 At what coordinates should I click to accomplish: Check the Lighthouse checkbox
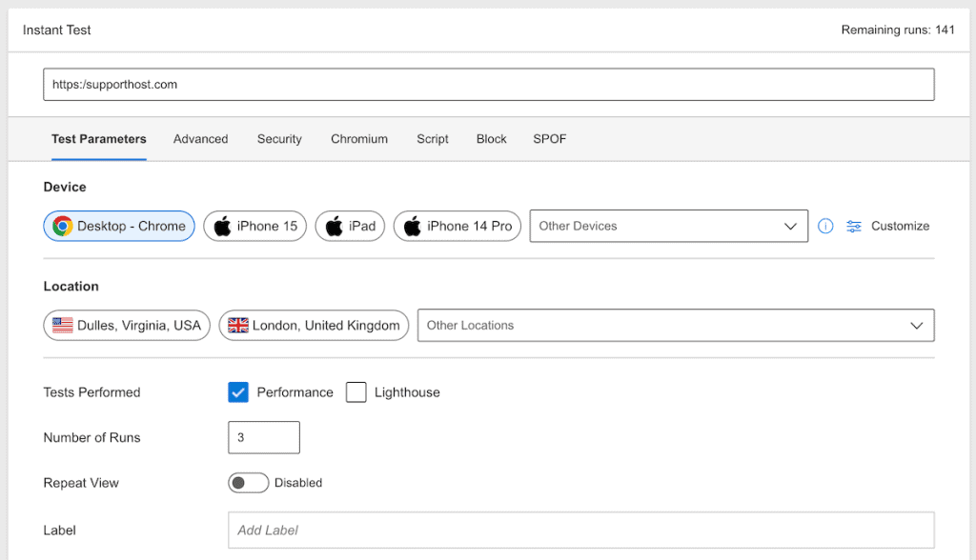coord(356,392)
